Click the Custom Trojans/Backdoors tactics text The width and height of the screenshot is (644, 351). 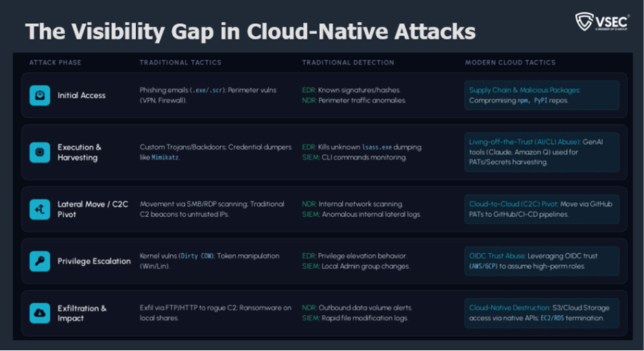coord(215,152)
